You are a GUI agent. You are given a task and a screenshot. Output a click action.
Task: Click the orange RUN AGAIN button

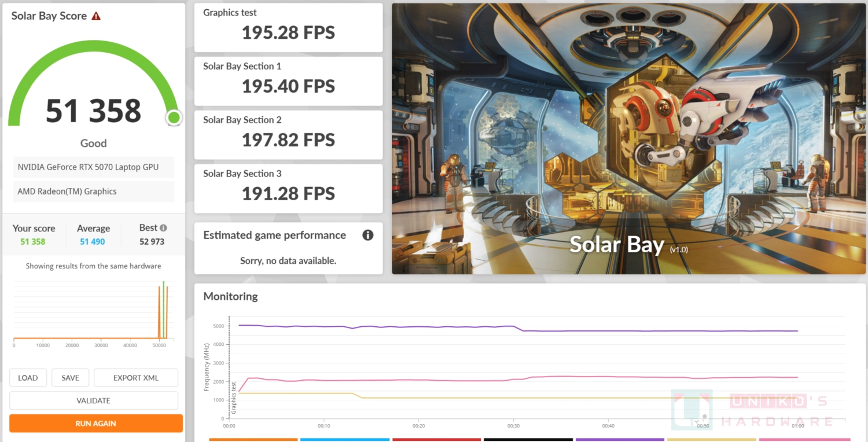click(96, 423)
